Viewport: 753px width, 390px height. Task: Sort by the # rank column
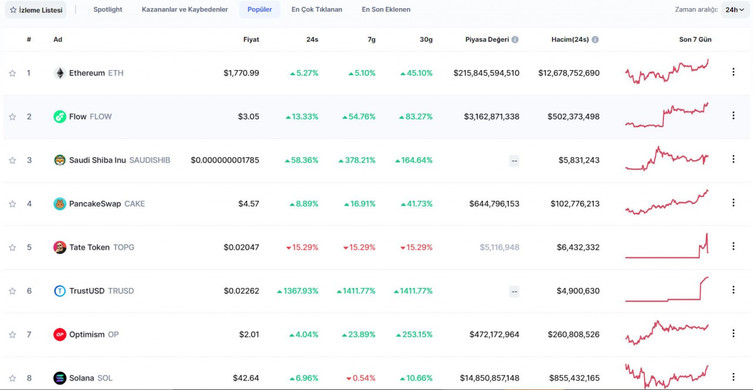[x=29, y=40]
